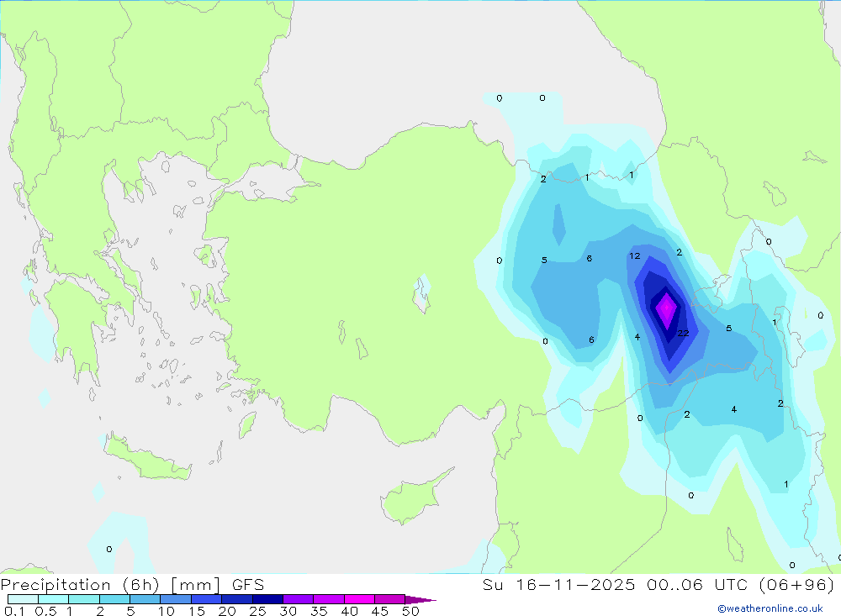Image resolution: width=841 pixels, height=616 pixels.
Task: Pick the 40–45 mm magenta legend swatch
Action: coord(359,599)
